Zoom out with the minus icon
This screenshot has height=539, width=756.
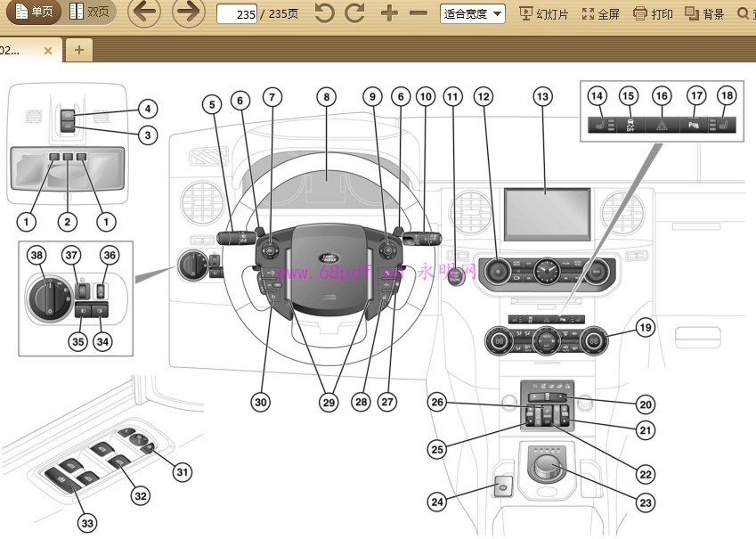[418, 13]
